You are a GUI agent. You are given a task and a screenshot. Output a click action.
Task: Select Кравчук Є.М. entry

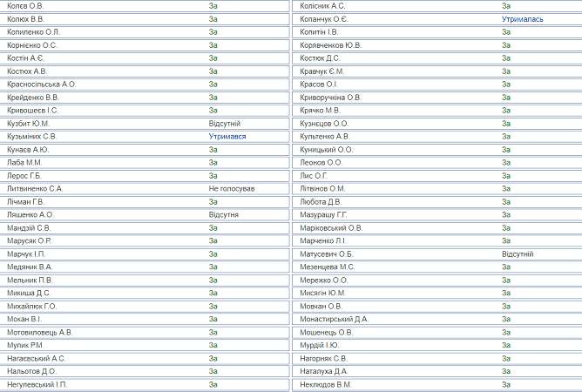pyautogui.click(x=322, y=71)
